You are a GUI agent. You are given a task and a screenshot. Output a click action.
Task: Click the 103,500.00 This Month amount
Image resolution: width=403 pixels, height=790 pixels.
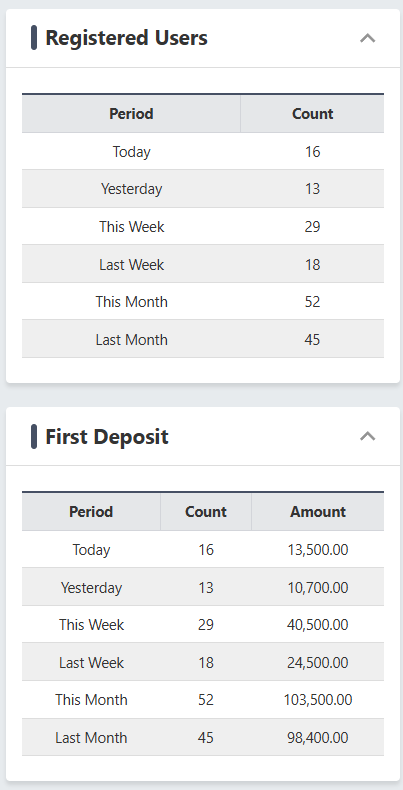tap(318, 699)
